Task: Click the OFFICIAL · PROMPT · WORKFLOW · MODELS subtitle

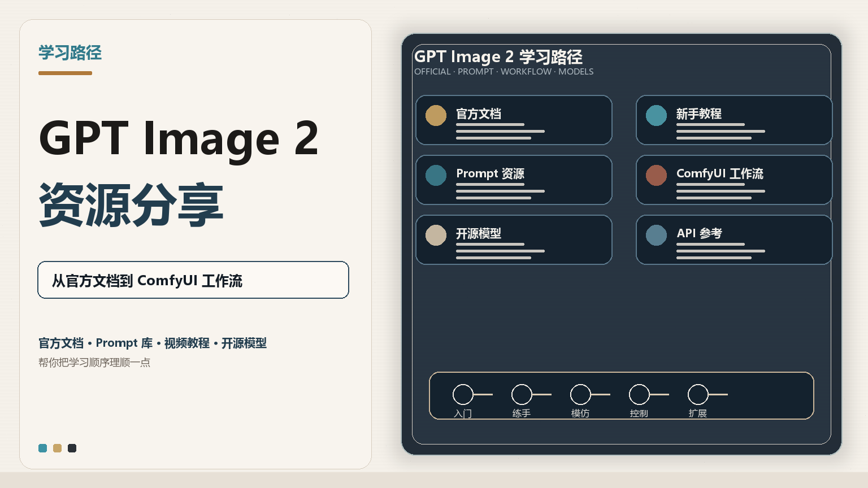Action: click(x=504, y=72)
